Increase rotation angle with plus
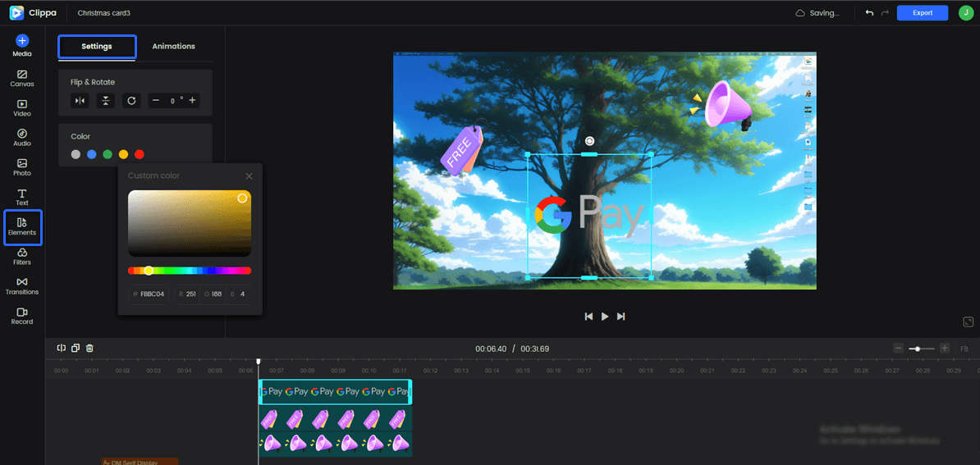 tap(192, 101)
